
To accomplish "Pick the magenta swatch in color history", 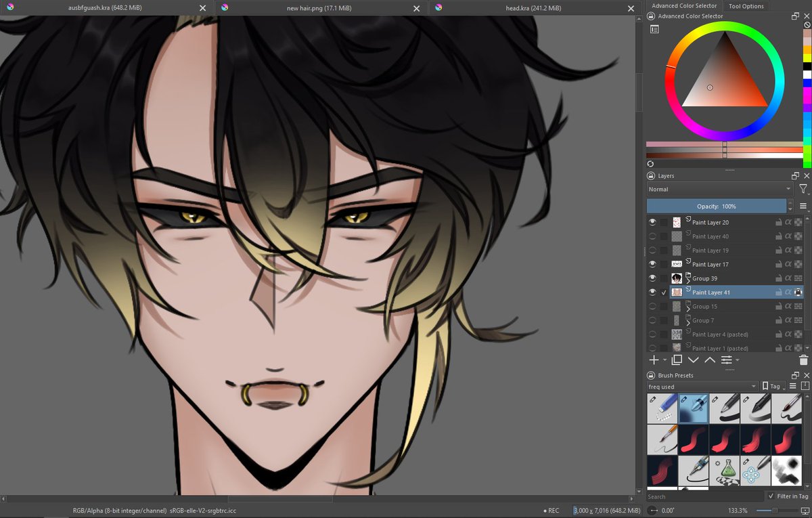I will [x=807, y=91].
